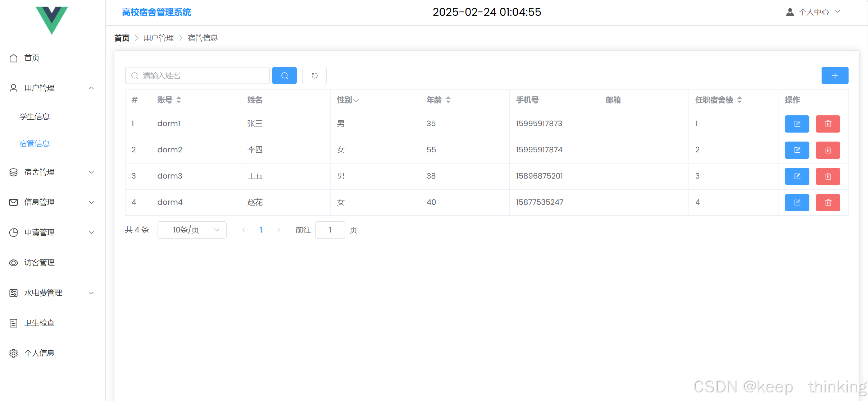Image resolution: width=868 pixels, height=401 pixels.
Task: Click the next page arrow
Action: point(278,230)
